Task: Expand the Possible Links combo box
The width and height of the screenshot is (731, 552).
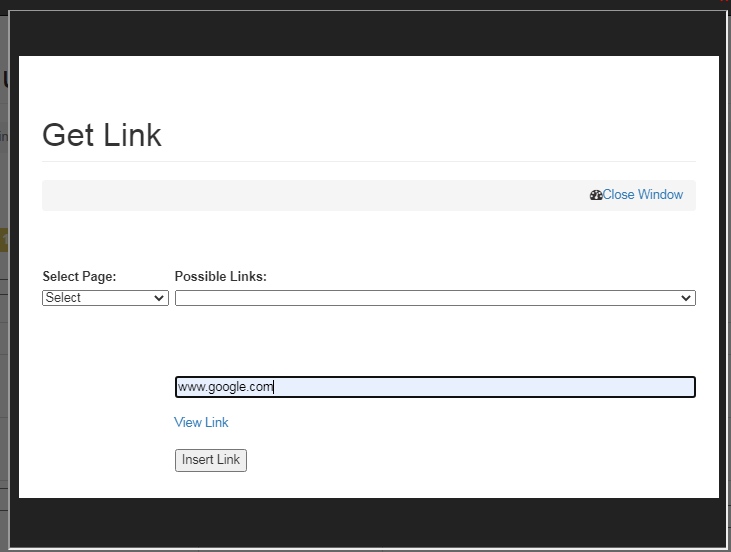Action: tap(434, 298)
